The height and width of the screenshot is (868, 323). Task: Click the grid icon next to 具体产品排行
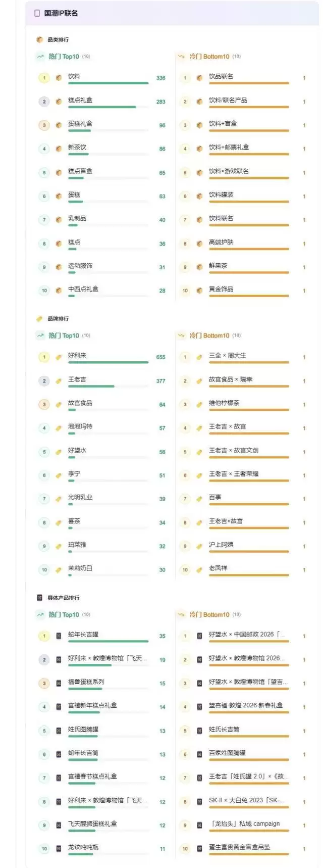click(39, 598)
